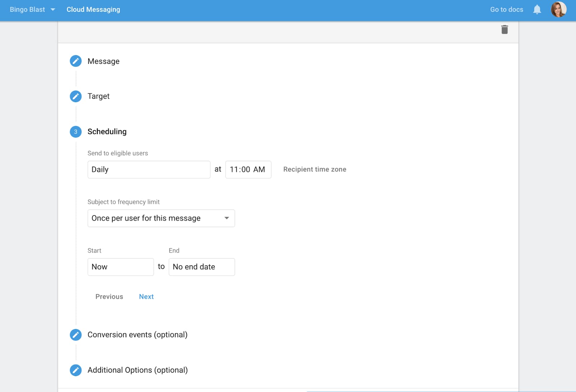
Task: Follow the Go to docs link
Action: click(507, 10)
